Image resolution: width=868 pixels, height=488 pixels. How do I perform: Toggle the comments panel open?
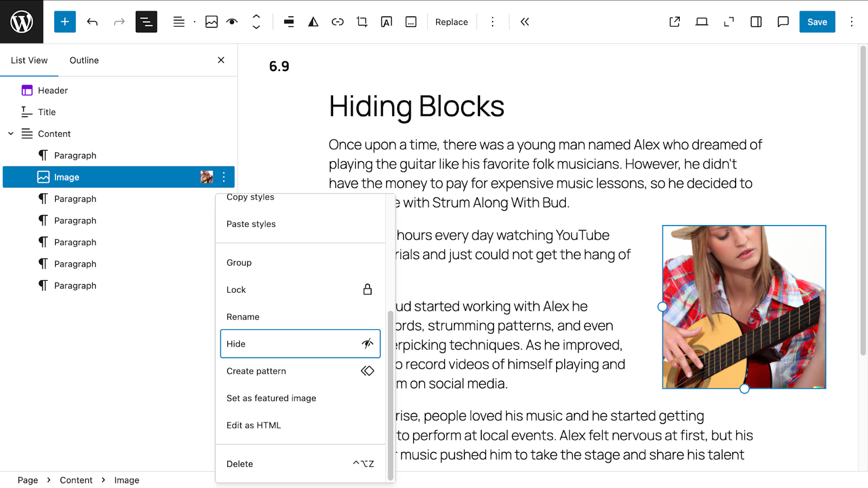782,22
